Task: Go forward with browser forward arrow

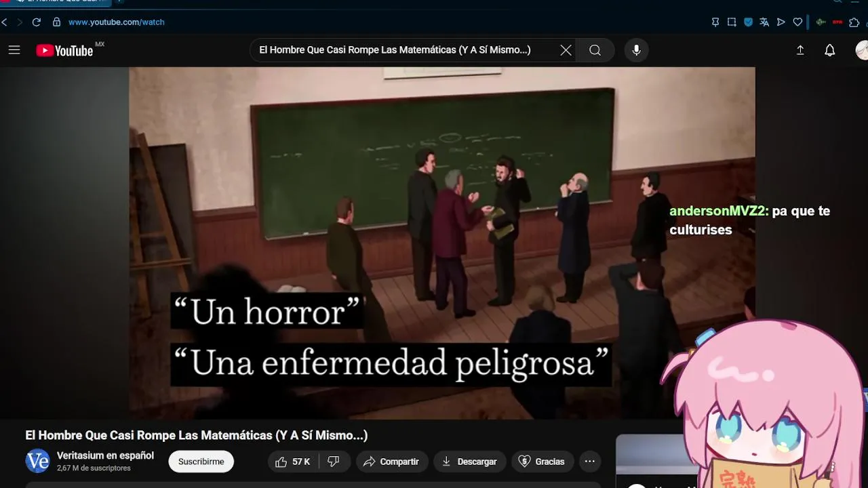Action: (x=20, y=22)
